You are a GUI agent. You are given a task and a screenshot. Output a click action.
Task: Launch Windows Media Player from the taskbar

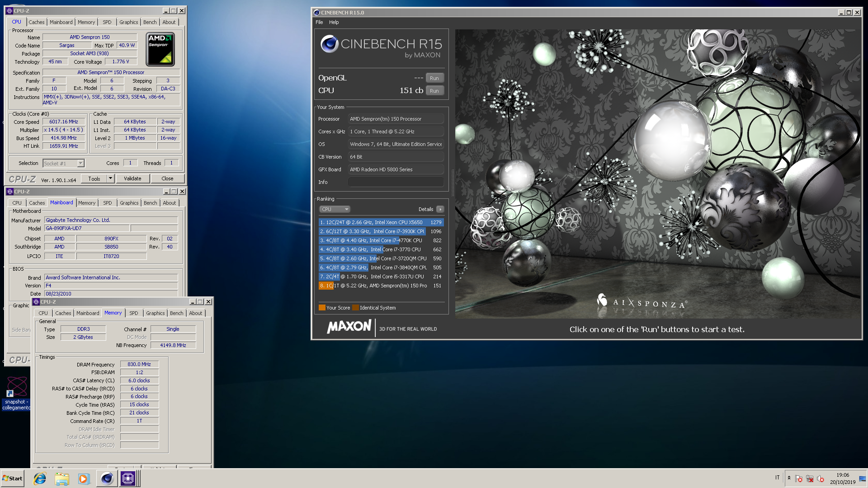click(x=84, y=479)
